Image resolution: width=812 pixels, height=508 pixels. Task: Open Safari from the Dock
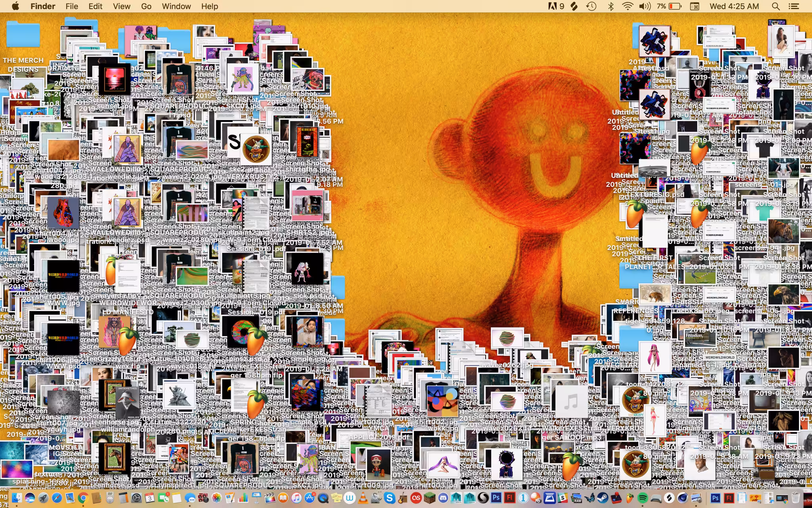point(57,498)
